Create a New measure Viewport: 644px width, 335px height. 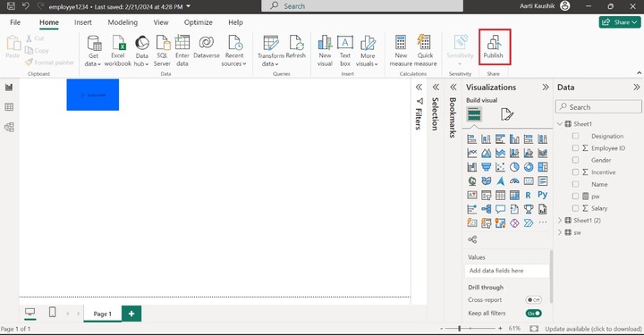[401, 51]
